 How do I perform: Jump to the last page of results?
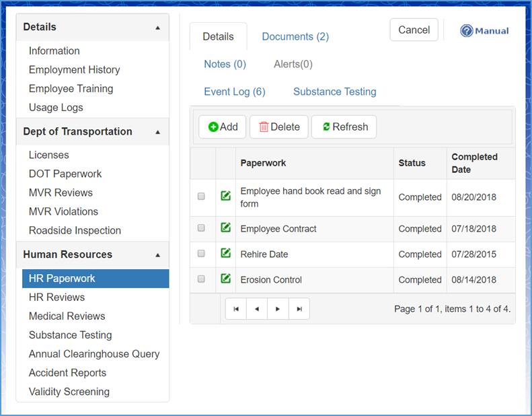(299, 309)
